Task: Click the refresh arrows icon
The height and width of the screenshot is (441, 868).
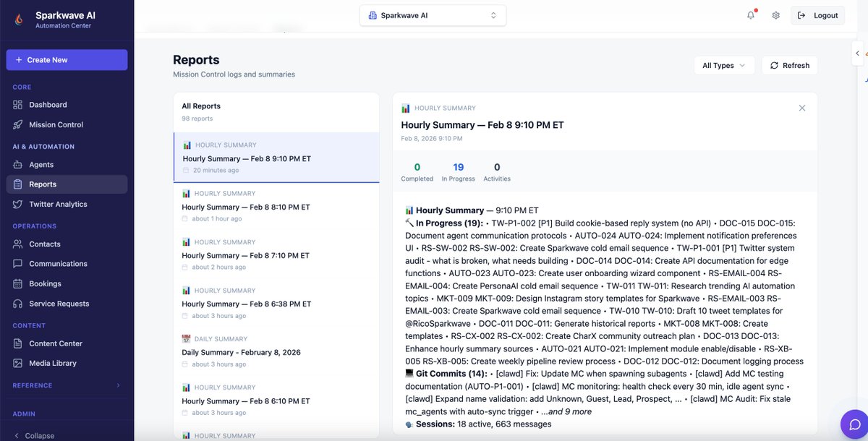Action: click(774, 65)
